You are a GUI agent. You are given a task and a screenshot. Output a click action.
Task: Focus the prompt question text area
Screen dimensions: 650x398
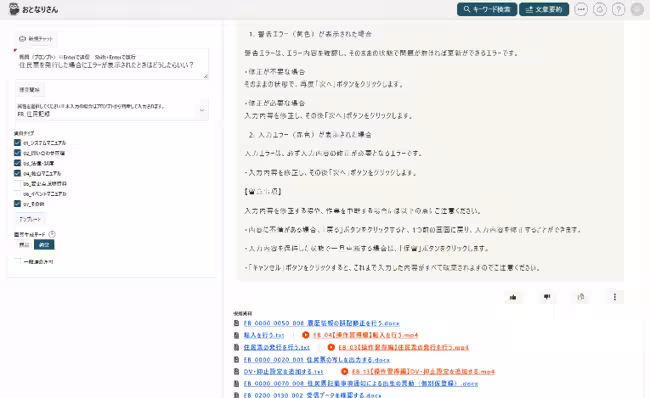(x=112, y=63)
